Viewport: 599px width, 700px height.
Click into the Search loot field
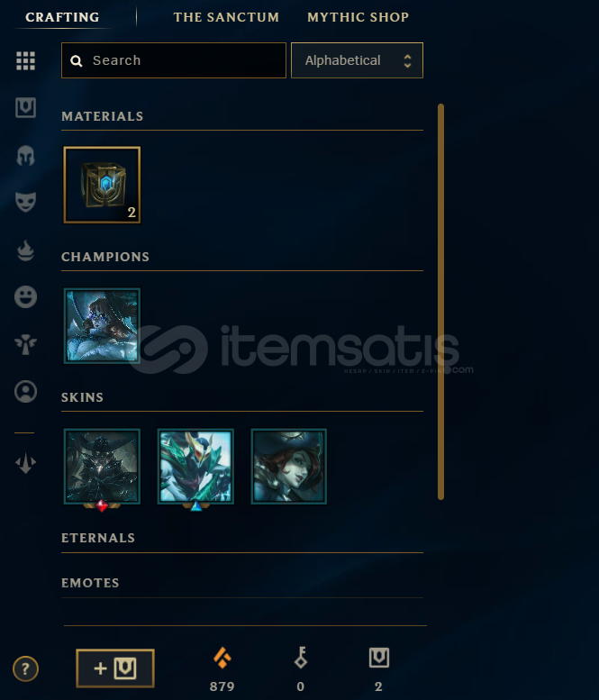[x=174, y=60]
